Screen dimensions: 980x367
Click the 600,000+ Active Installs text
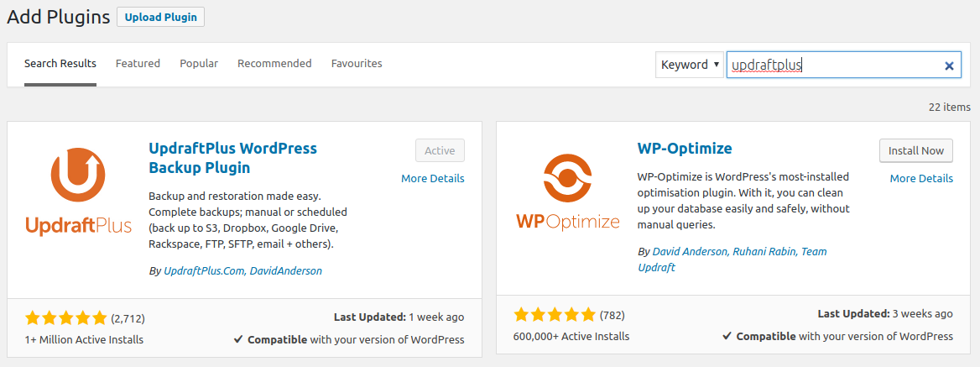coord(571,336)
